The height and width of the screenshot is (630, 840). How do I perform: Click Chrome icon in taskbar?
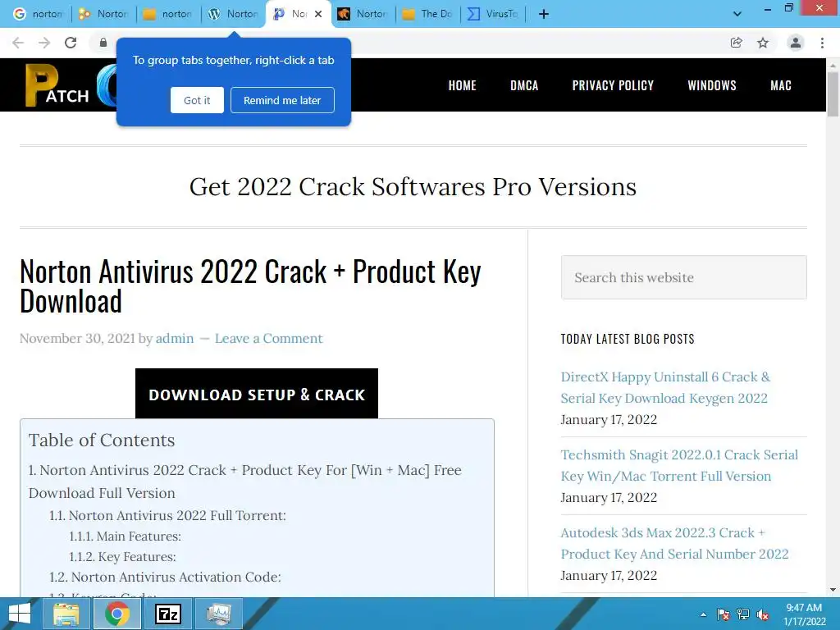click(117, 614)
